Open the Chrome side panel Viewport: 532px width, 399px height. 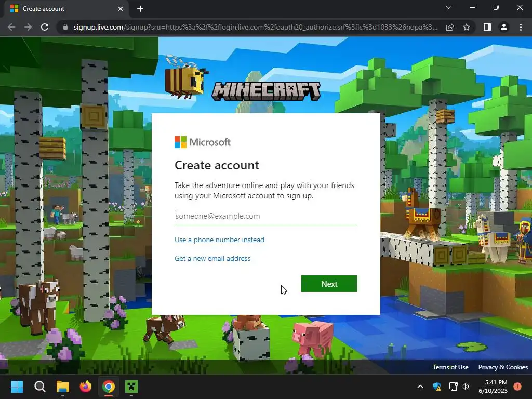487,27
